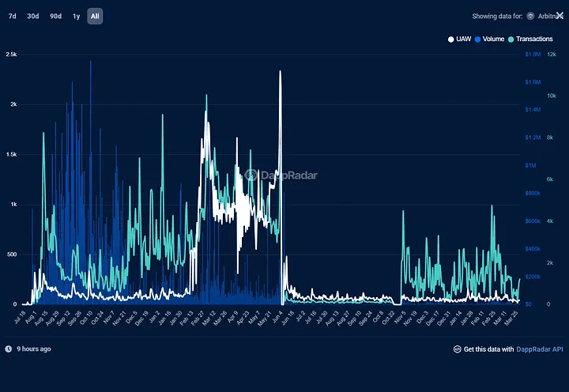
Task: Click the $400k volume axis label
Action: [x=533, y=249]
